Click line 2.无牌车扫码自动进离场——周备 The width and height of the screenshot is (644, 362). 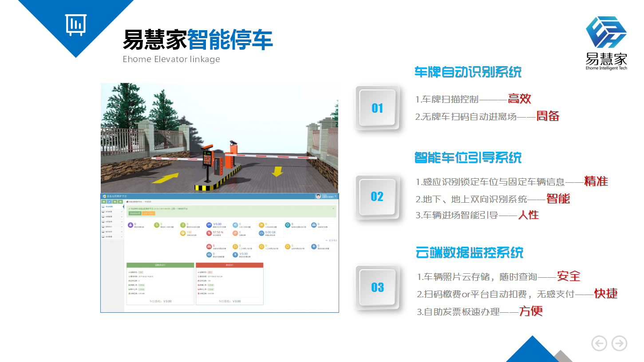point(487,117)
